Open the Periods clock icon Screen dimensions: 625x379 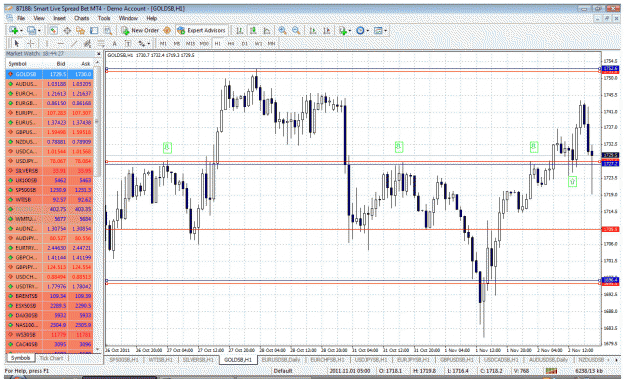click(360, 30)
